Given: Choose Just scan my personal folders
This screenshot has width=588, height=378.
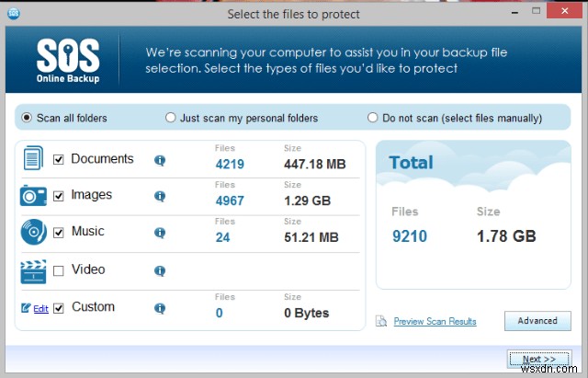Looking at the screenshot, I should tap(171, 118).
